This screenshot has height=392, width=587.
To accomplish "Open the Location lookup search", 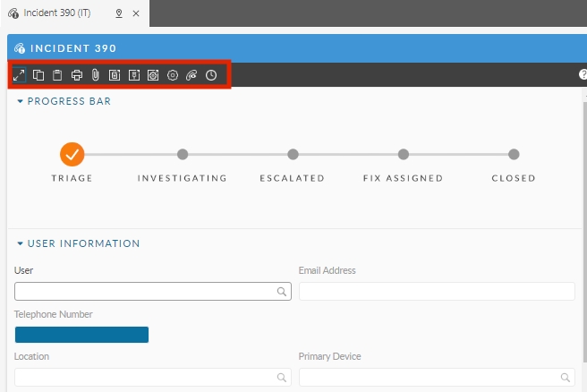I will (281, 378).
